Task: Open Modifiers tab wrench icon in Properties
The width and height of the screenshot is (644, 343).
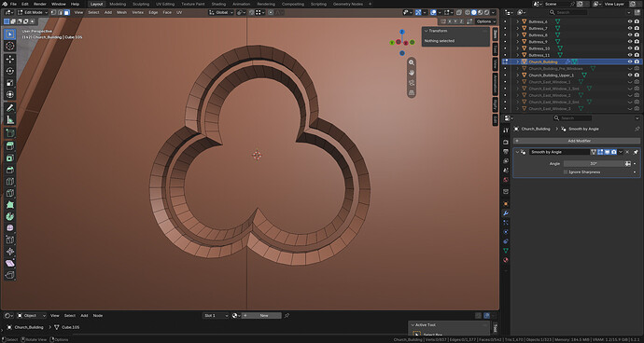Action: 506,213
